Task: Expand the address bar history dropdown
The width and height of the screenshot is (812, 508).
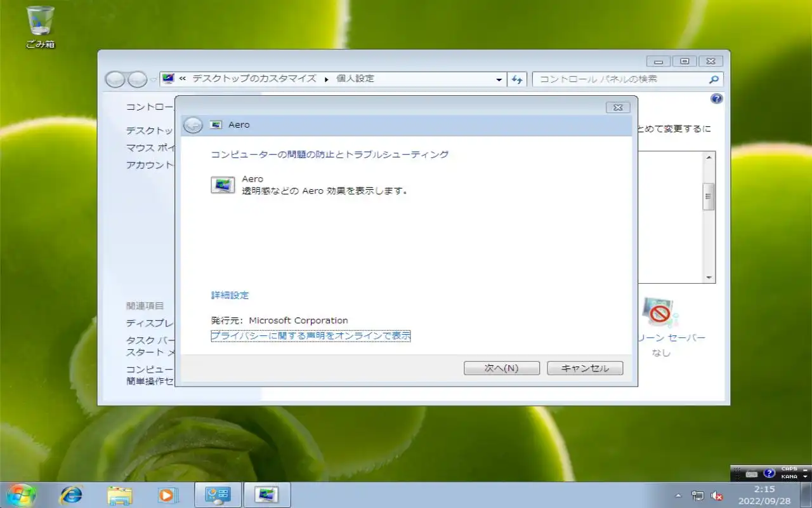Action: pos(499,79)
